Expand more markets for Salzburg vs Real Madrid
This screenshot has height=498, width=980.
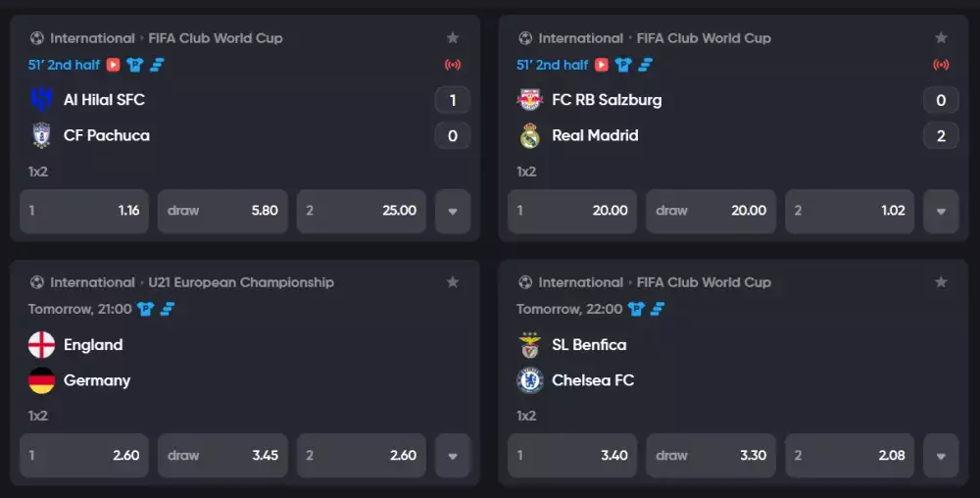[941, 211]
